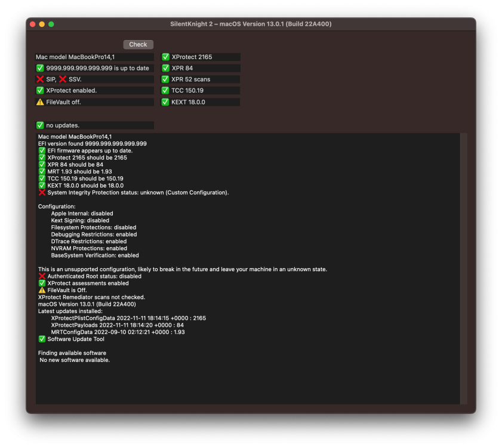Click 'Filesystem Protections: disabled' line

(94, 228)
